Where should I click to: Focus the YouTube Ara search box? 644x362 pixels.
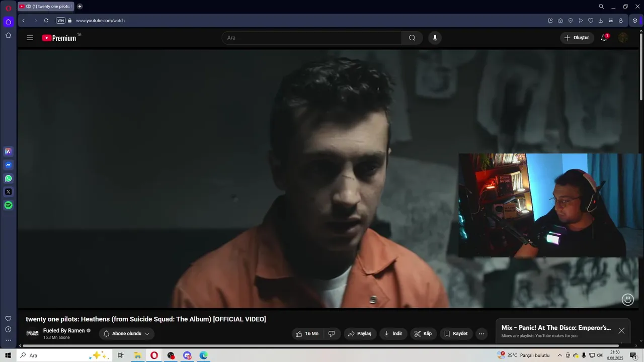(312, 38)
